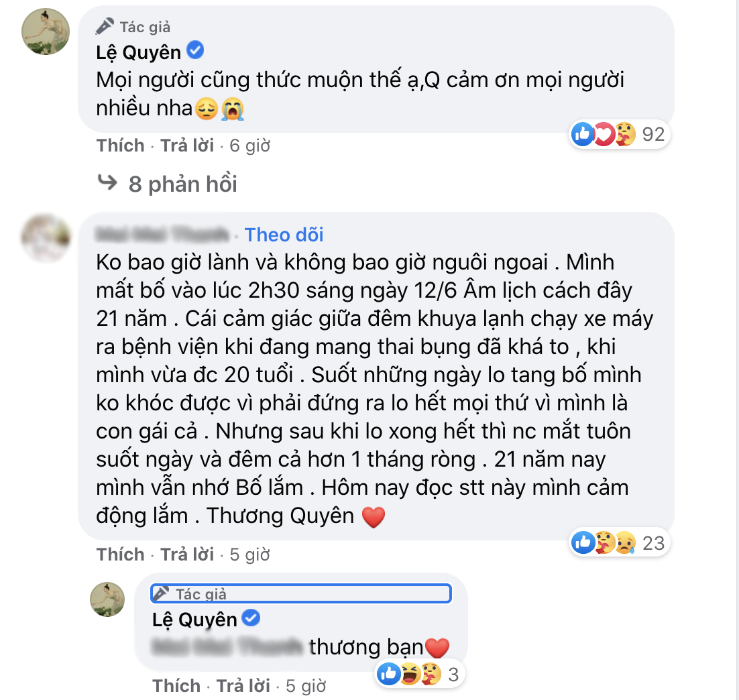Screen dimensions: 739x700
Task: Open the blurred commenter's profile picture
Action: (46, 238)
